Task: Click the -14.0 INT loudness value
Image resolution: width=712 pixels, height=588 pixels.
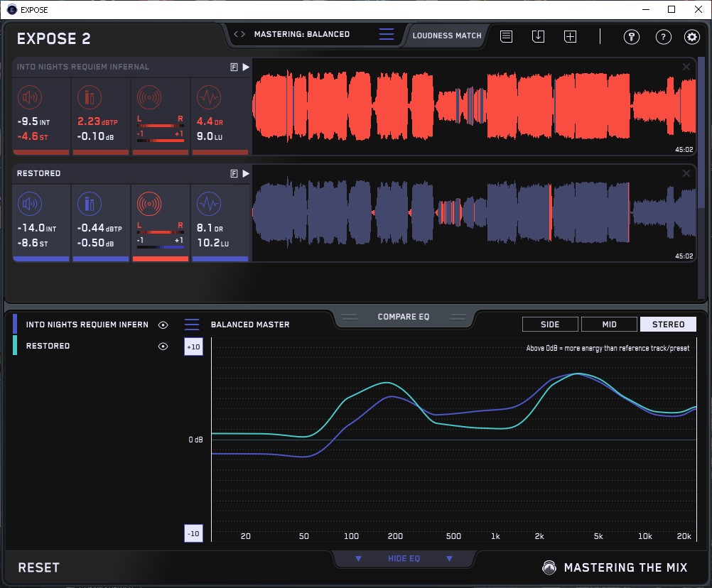Action: 37,228
